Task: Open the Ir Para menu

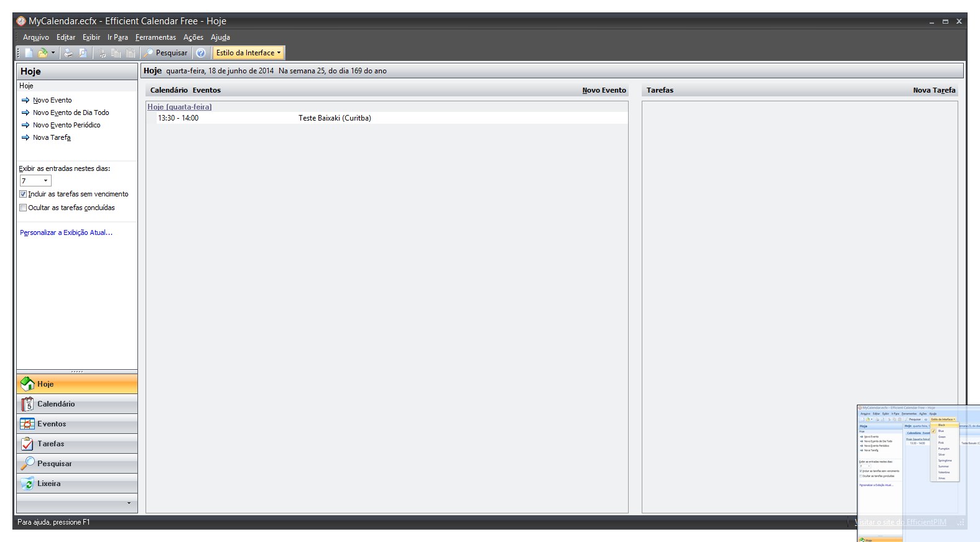Action: pos(118,37)
